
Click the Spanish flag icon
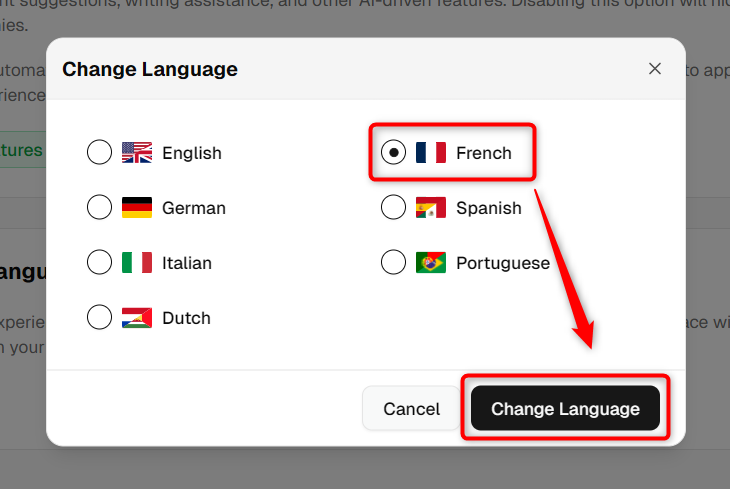coord(431,207)
